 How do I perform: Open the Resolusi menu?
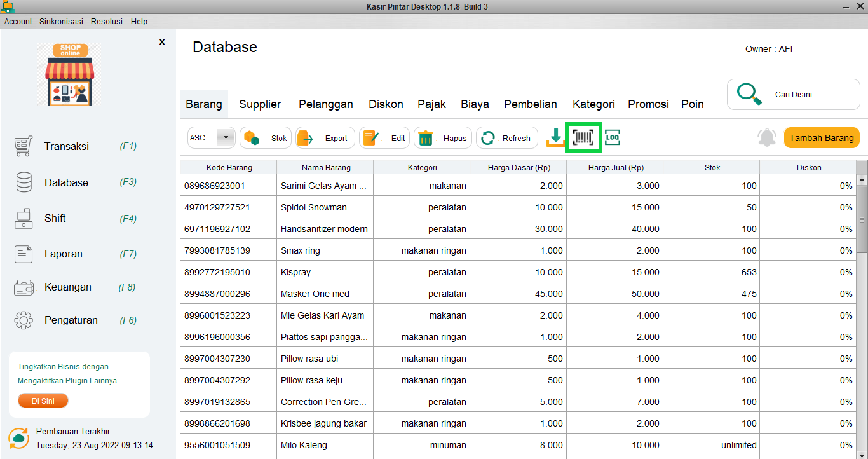point(107,21)
